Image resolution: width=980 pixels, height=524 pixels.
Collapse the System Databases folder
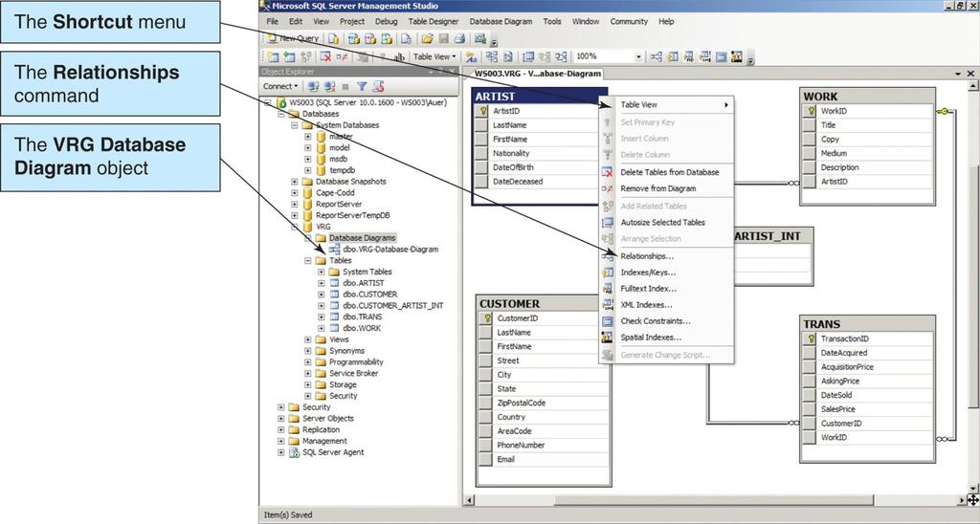tap(294, 125)
